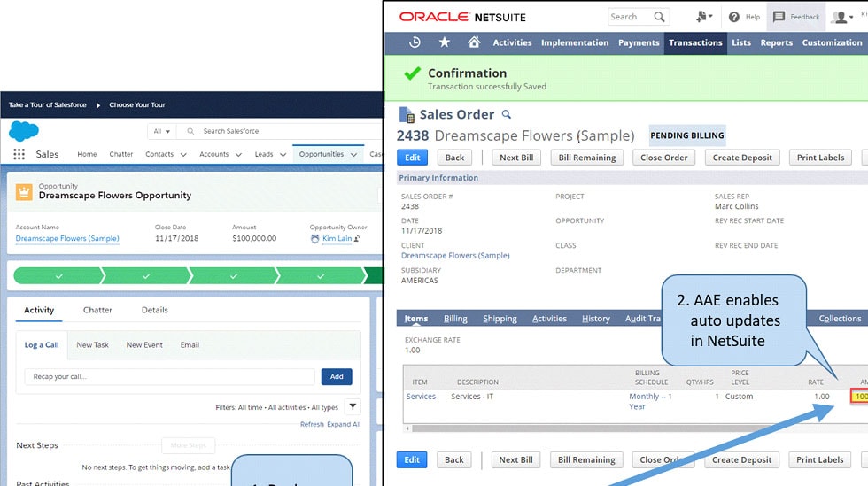Click the magnifier in NetSuite search box
The width and height of the screenshot is (868, 486).
(x=659, y=17)
